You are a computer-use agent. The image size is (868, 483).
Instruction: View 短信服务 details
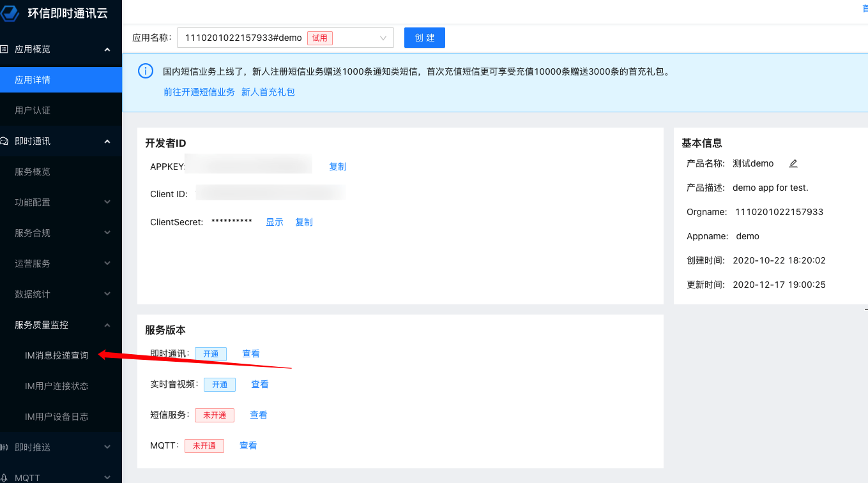[259, 415]
